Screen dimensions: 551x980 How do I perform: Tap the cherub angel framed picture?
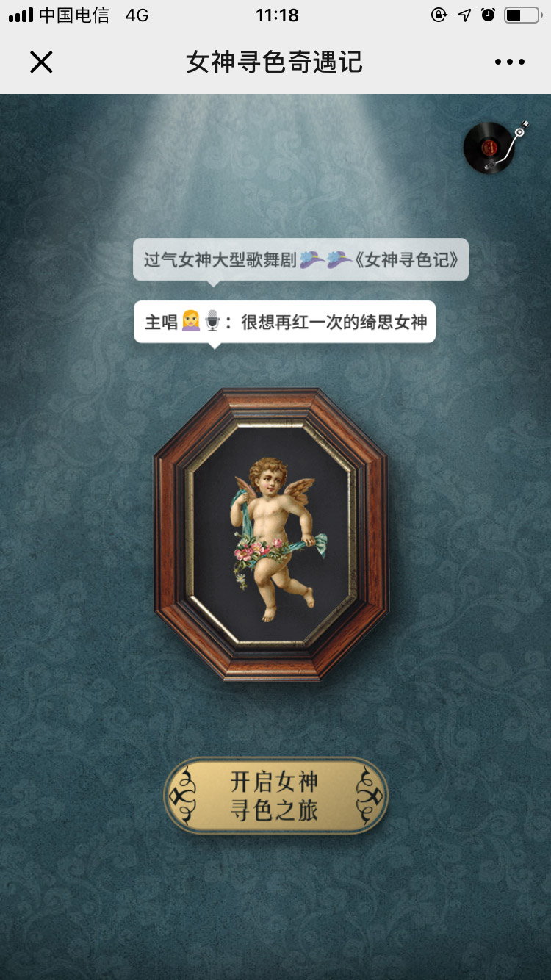[271, 534]
